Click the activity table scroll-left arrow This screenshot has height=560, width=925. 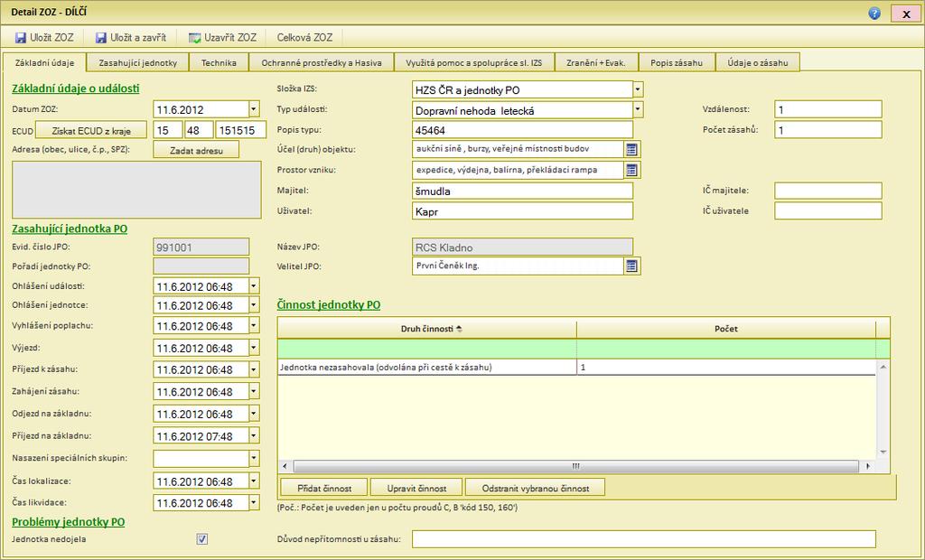tap(285, 466)
